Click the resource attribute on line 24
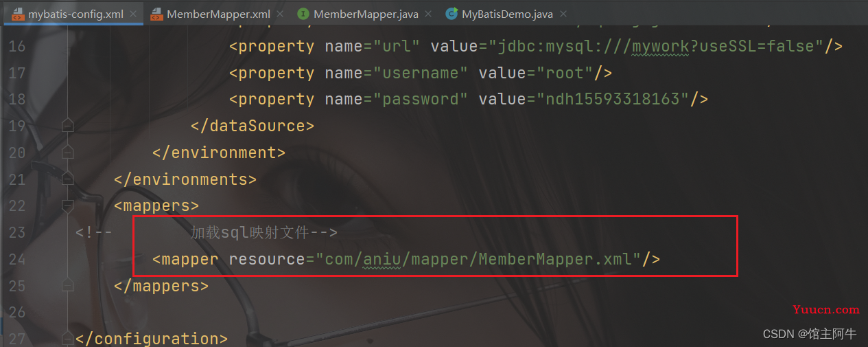Image resolution: width=868 pixels, height=347 pixels. tap(267, 259)
